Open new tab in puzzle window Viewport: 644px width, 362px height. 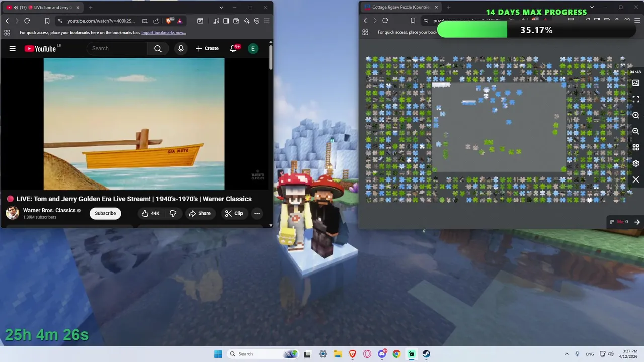click(449, 7)
